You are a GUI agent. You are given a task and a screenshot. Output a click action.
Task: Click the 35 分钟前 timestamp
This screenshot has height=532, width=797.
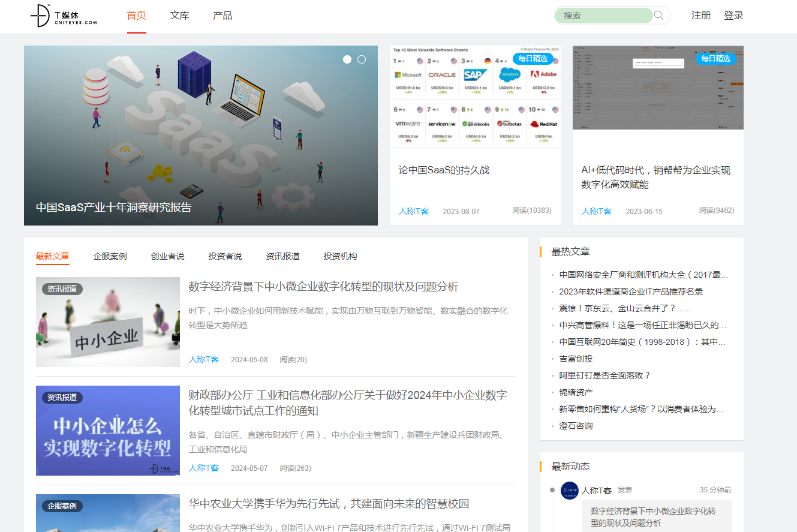[715, 490]
